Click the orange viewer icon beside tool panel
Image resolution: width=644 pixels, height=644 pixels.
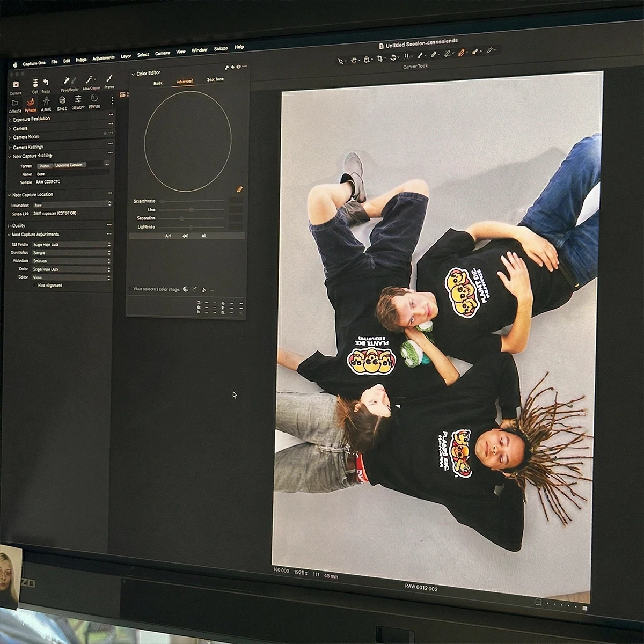coord(122,95)
